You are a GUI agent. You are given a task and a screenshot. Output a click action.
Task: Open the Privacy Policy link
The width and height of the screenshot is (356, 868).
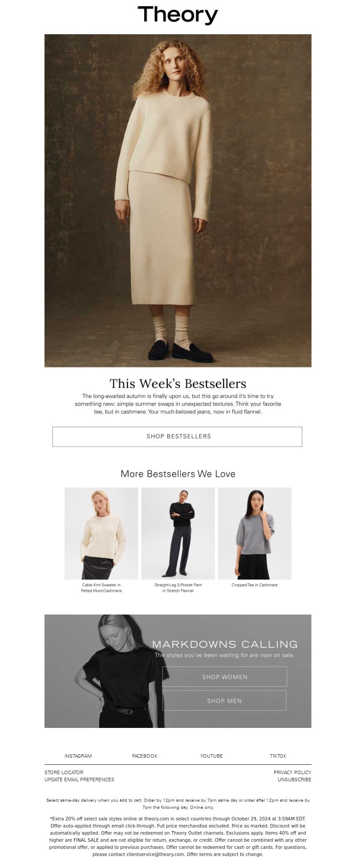pos(292,772)
